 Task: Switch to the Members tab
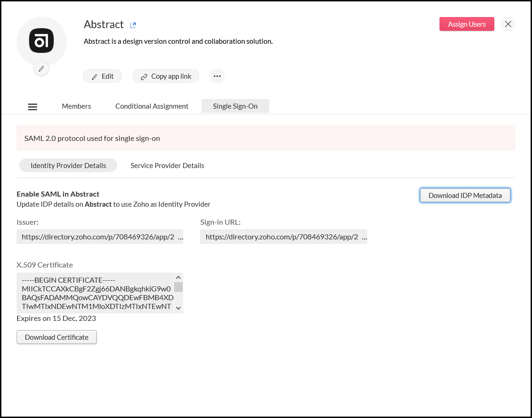(76, 106)
